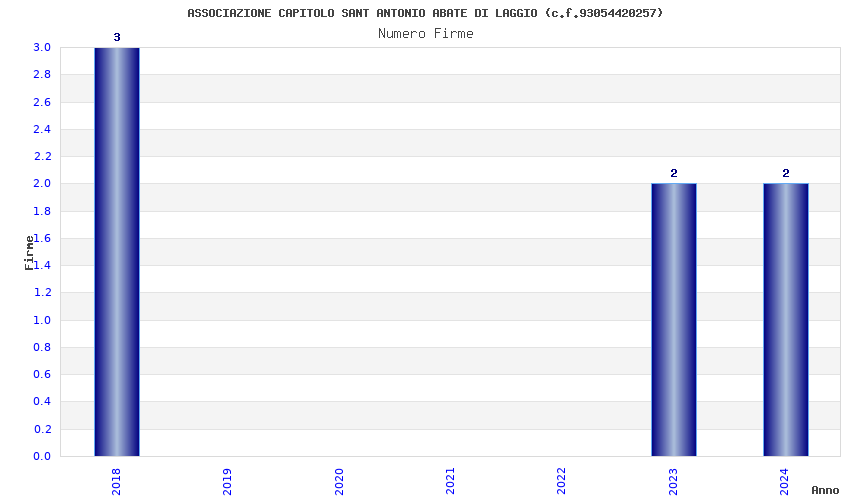Click the x-axis label 2024
This screenshot has width=850, height=500.
[x=784, y=482]
